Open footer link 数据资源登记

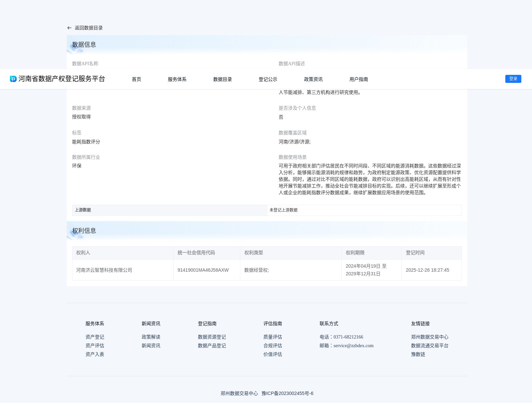(212, 337)
